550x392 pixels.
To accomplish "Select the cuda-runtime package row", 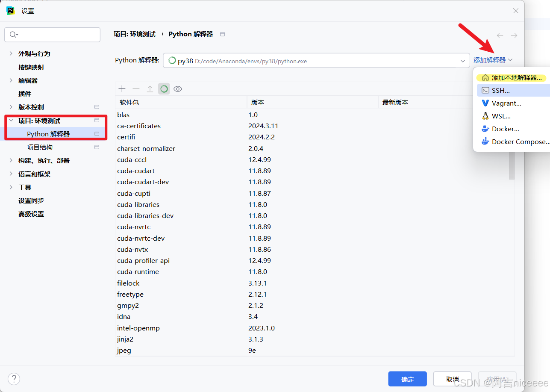I will point(312,271).
